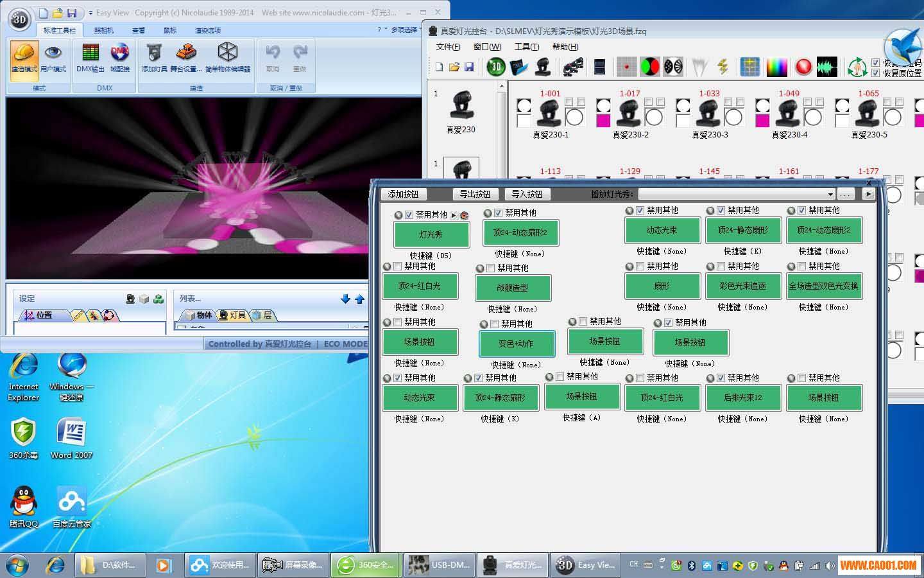Switch to 标准工具栏 ribbon tab
This screenshot has width=924, height=578.
[x=60, y=30]
